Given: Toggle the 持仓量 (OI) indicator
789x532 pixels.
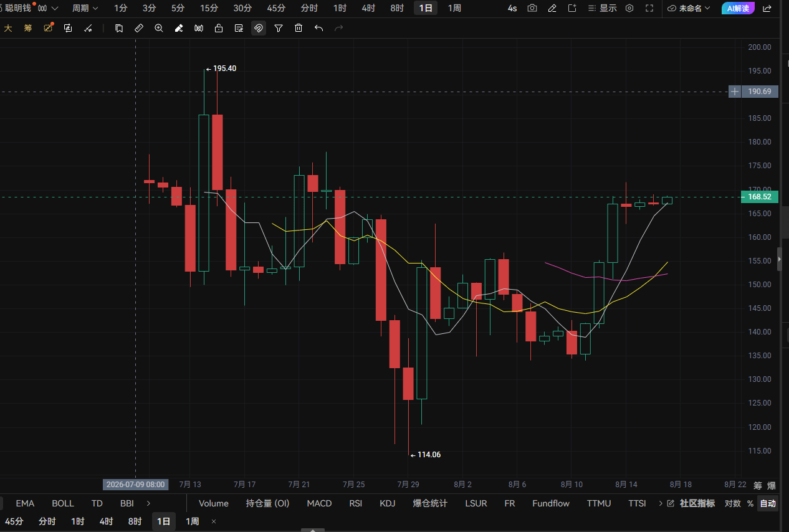Looking at the screenshot, I should 268,503.
